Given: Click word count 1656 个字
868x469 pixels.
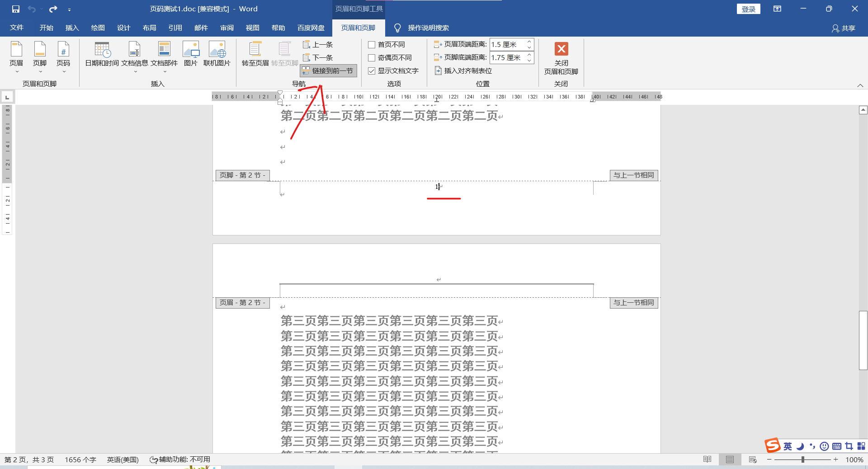Looking at the screenshot, I should pyautogui.click(x=80, y=460).
